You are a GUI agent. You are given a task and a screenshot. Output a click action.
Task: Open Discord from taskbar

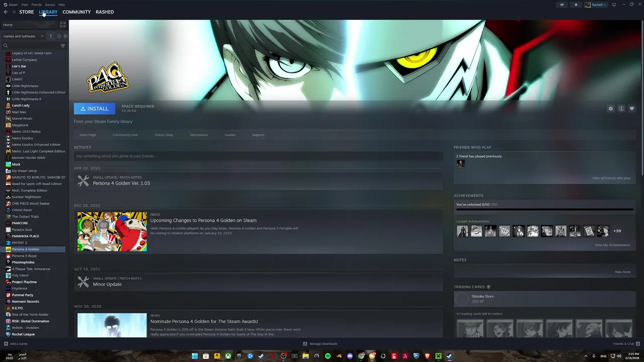[x=350, y=356]
